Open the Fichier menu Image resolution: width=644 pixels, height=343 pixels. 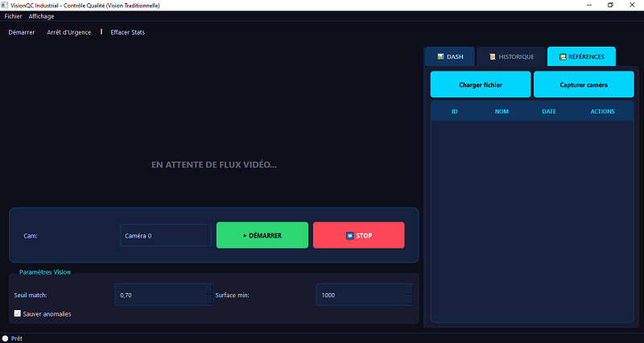point(13,16)
